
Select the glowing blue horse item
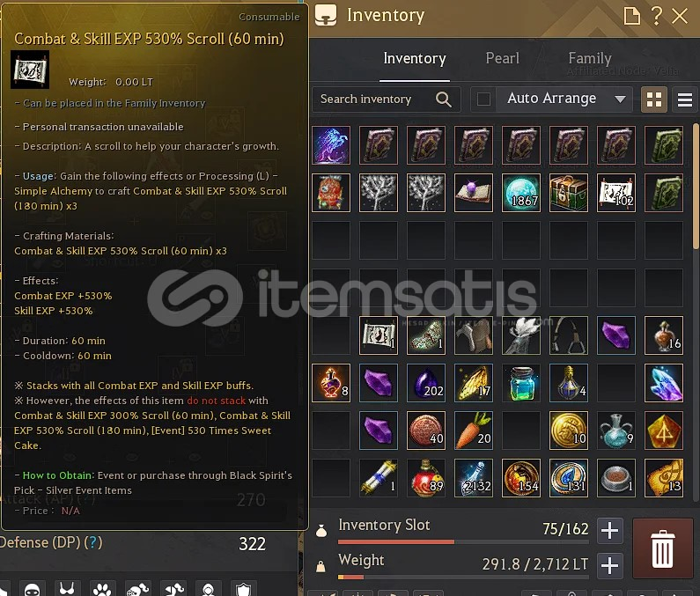(331, 145)
